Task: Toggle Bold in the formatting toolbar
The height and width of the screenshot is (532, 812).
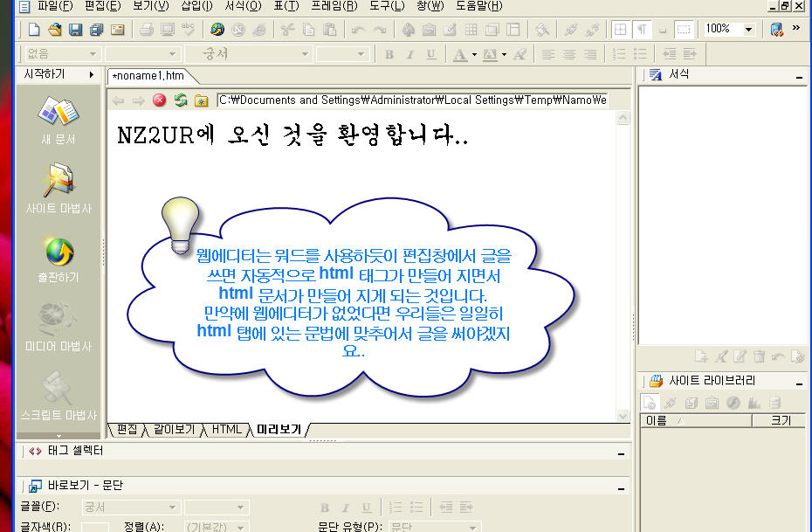Action: (389, 54)
